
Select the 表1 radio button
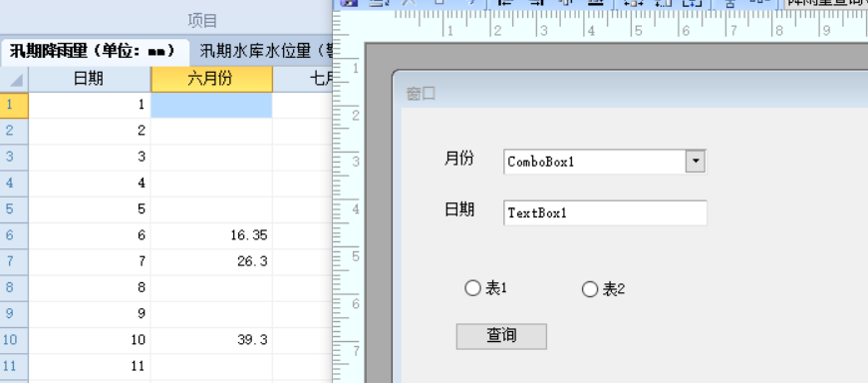tap(472, 288)
